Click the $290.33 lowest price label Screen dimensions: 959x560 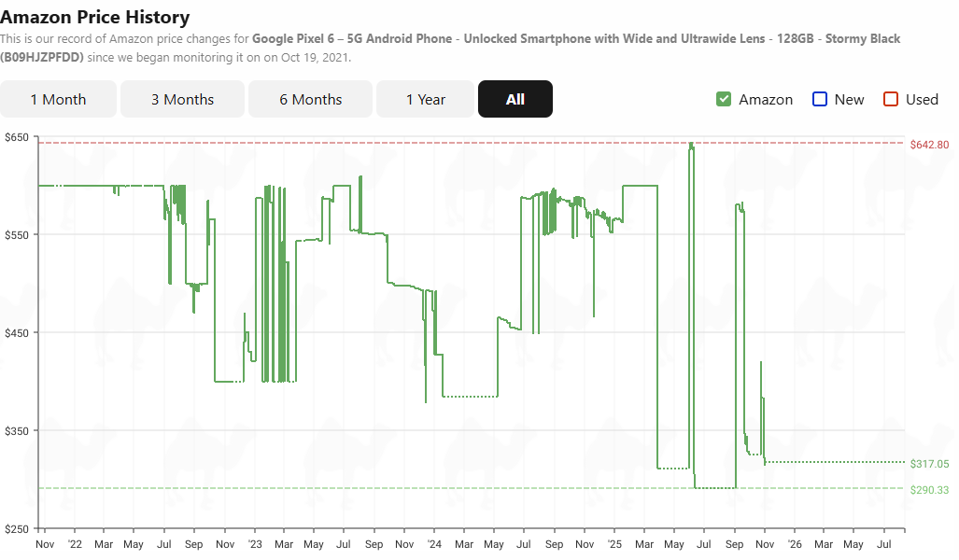pos(929,490)
